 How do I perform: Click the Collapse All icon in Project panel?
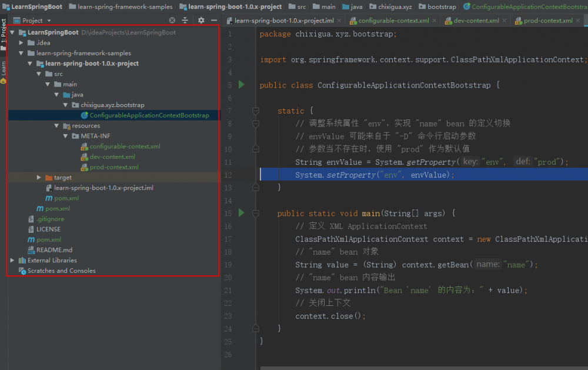point(185,20)
